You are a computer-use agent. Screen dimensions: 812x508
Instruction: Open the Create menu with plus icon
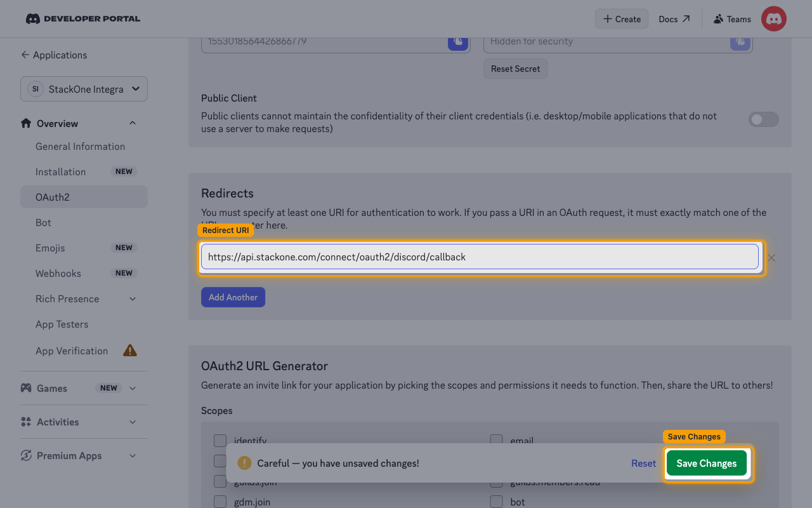[622, 19]
